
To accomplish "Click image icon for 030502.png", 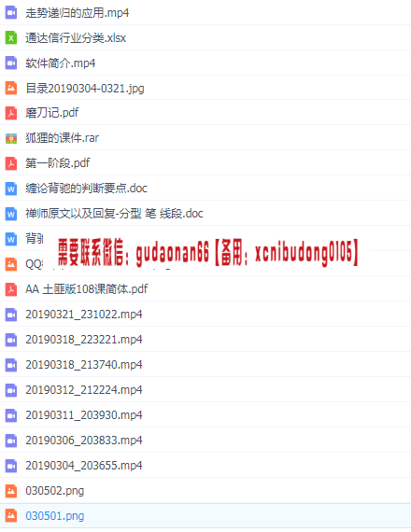I will point(11,491).
